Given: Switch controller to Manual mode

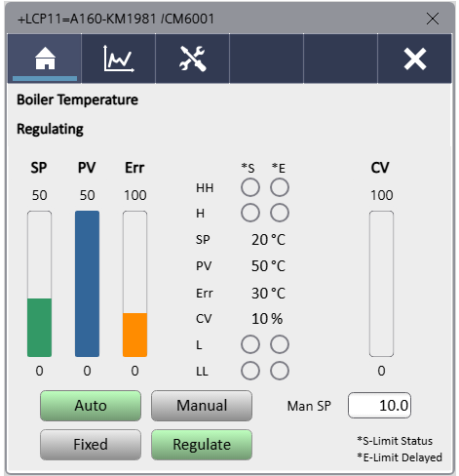Looking at the screenshot, I should point(202,406).
